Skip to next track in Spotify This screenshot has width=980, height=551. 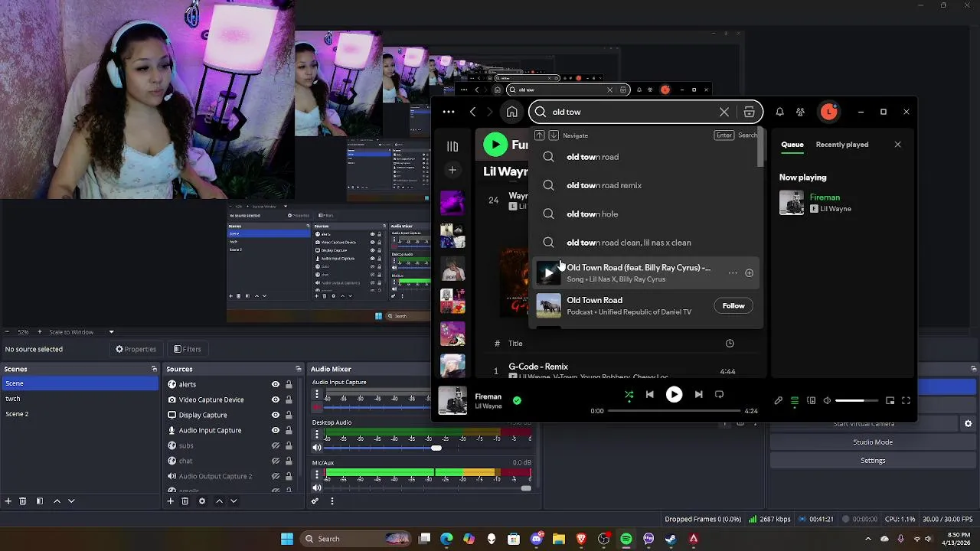tap(698, 395)
